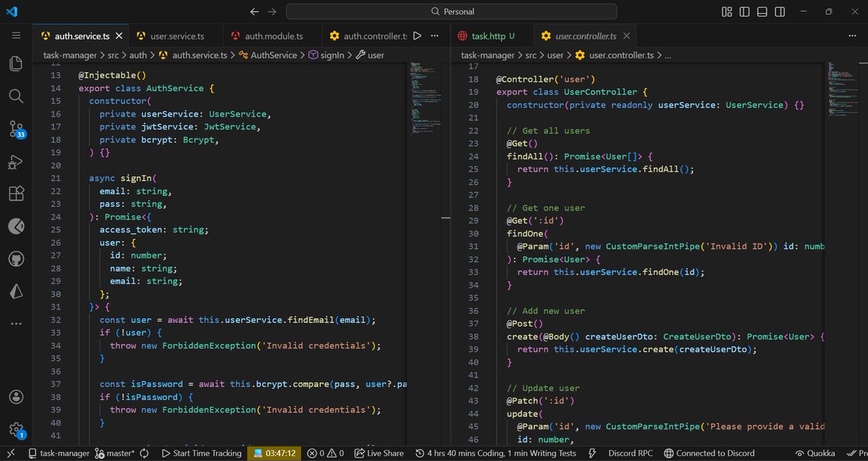
Task: Check the 03:47:12 time tracker display
Action: (x=274, y=453)
